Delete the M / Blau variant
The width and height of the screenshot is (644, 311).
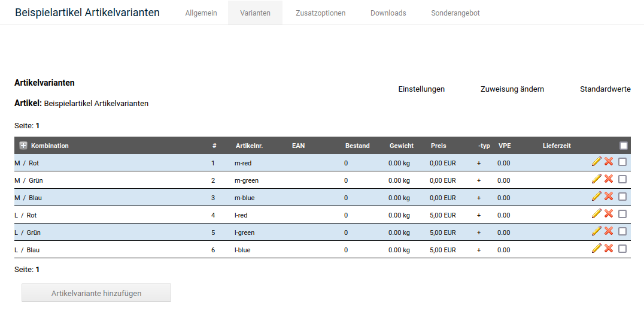tap(609, 196)
